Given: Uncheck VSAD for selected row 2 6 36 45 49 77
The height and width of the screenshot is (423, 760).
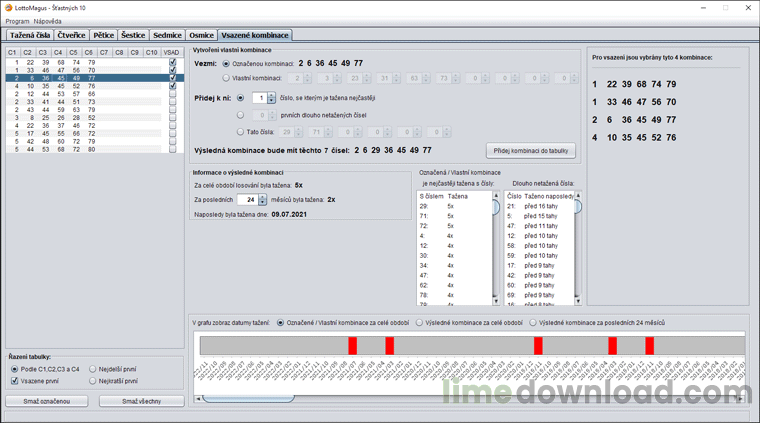Looking at the screenshot, I should [172, 78].
